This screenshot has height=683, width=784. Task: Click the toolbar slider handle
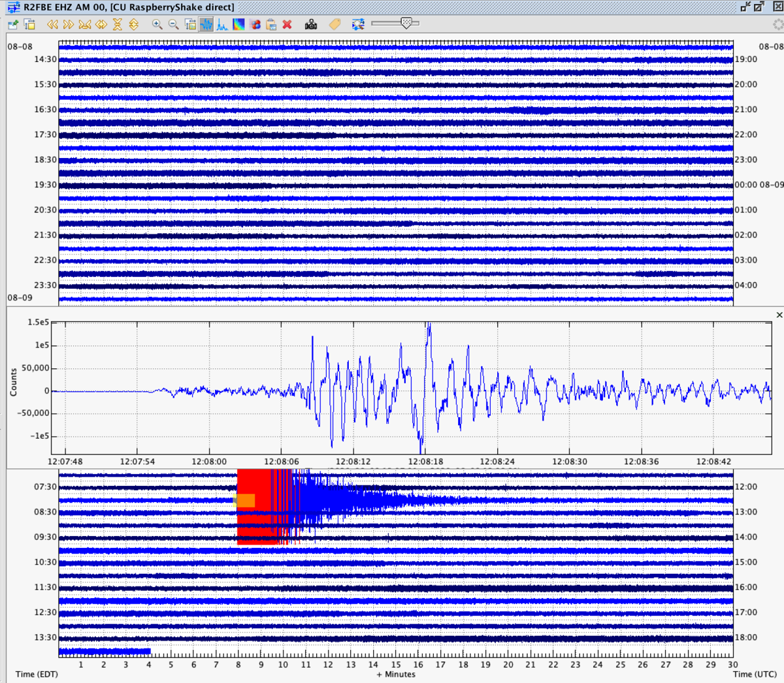[406, 24]
